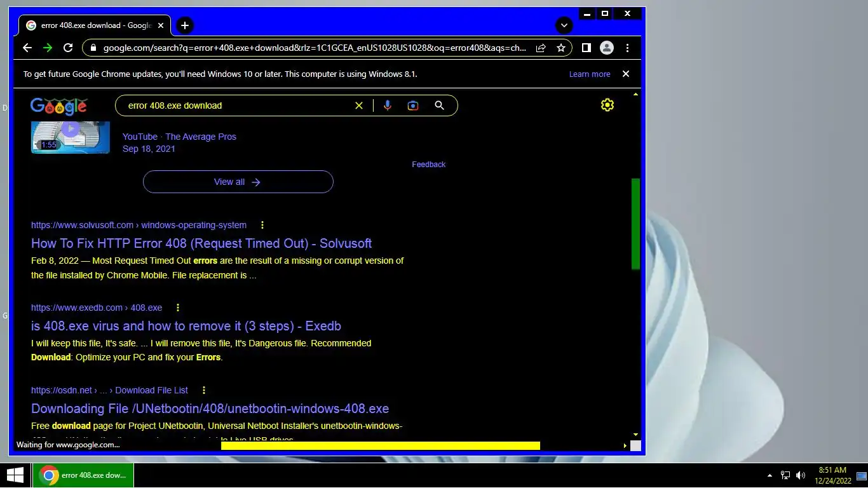Open options for the osdn.net result
Image resolution: width=868 pixels, height=488 pixels.
tap(204, 390)
